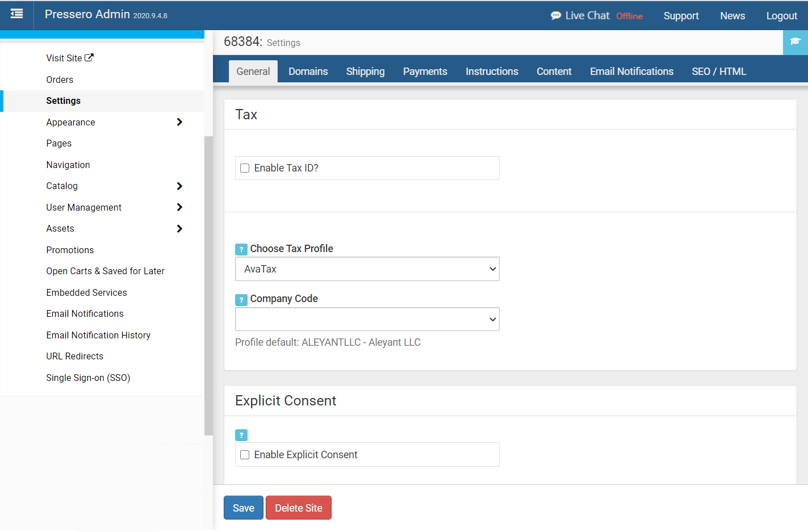Switch to SEO / HTML tab
The width and height of the screenshot is (808, 532).
coord(719,72)
